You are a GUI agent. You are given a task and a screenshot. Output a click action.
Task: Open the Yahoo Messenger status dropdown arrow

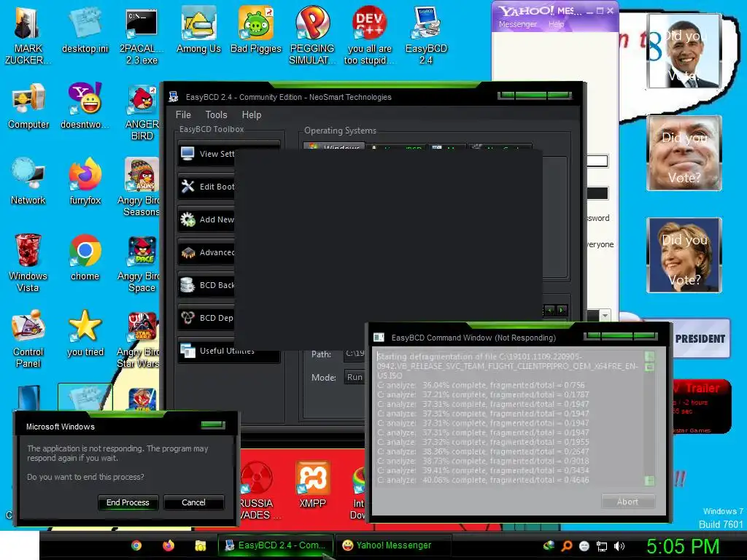point(605,316)
